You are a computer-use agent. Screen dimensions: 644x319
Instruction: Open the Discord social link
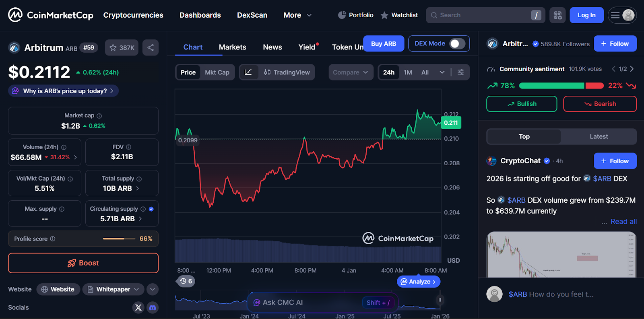tap(153, 307)
